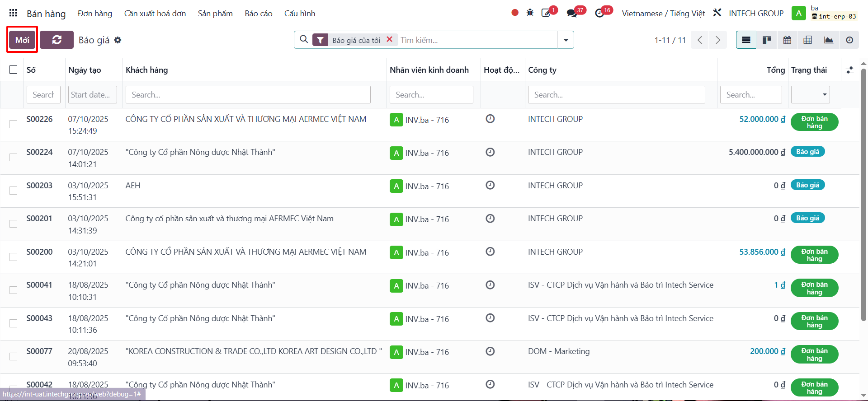Open the Cần xuất hoá đơn menu
Screen dimensions: 868x401
coord(155,14)
